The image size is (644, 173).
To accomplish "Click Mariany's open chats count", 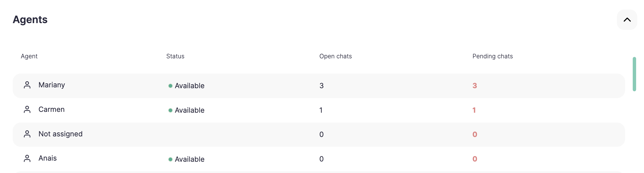I will 321,86.
